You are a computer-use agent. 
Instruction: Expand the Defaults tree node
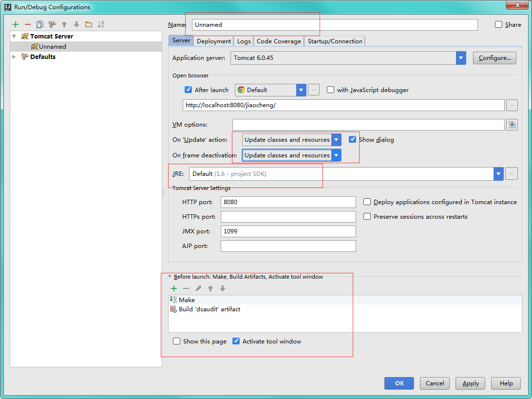tap(14, 57)
